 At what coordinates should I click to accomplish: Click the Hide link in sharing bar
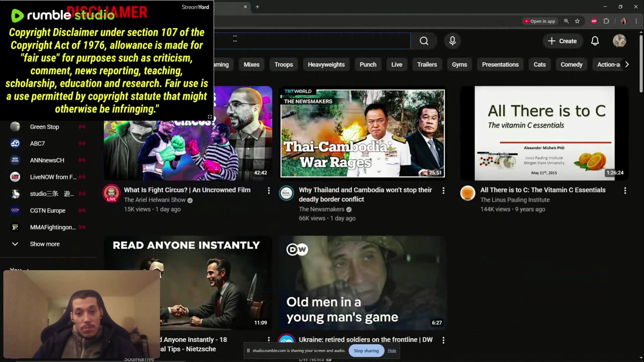pyautogui.click(x=392, y=351)
